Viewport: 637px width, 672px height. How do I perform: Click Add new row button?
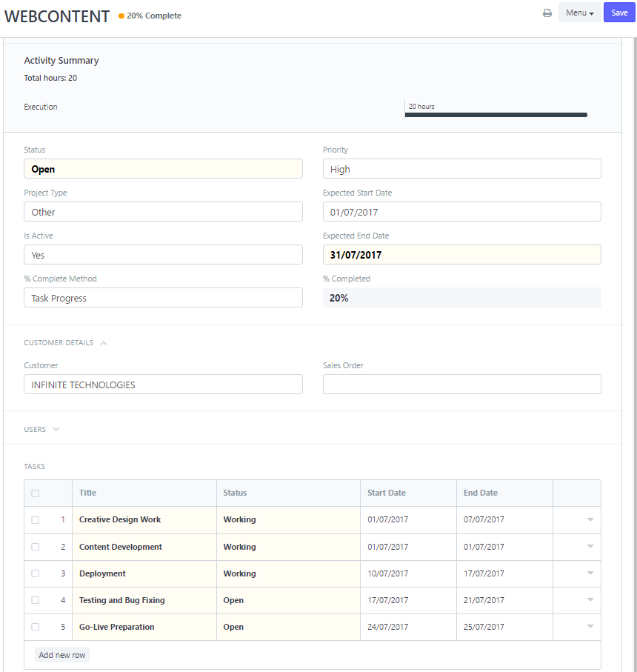pyautogui.click(x=62, y=655)
